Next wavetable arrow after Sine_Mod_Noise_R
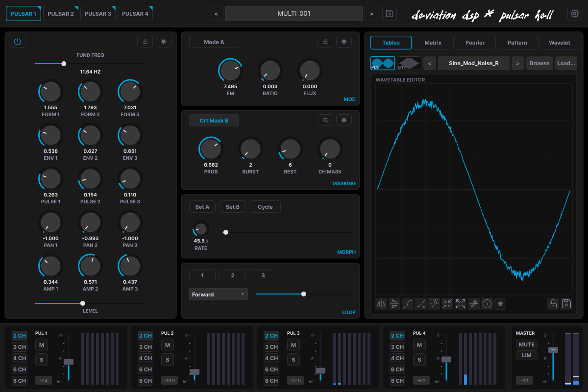The width and height of the screenshot is (588, 392). click(517, 63)
